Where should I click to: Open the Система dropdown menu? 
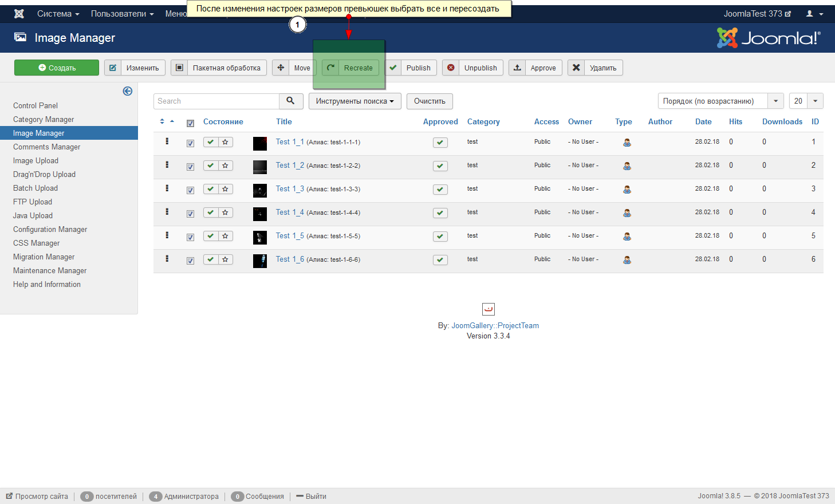pos(58,14)
